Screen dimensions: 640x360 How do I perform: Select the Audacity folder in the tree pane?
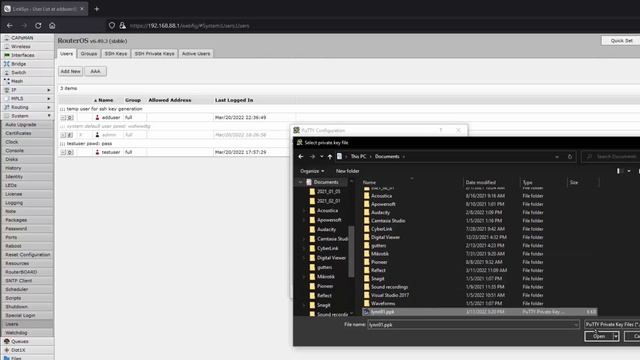tap(326, 229)
